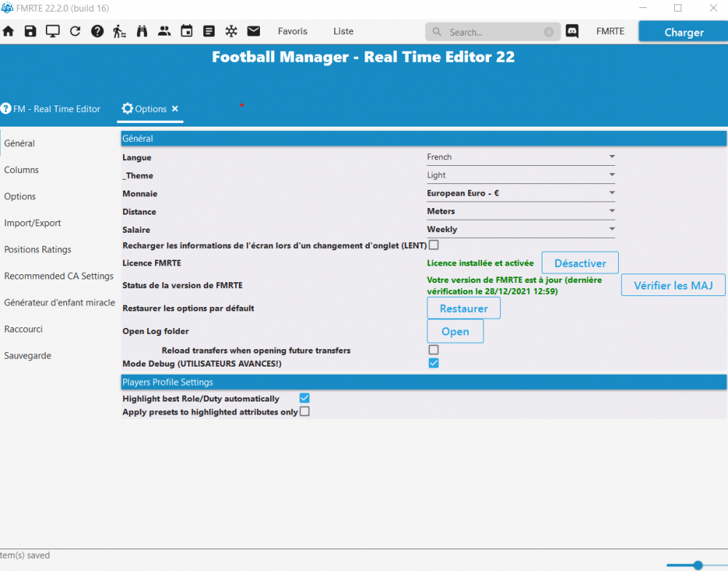Click the Home icon in the toolbar

[x=8, y=31]
